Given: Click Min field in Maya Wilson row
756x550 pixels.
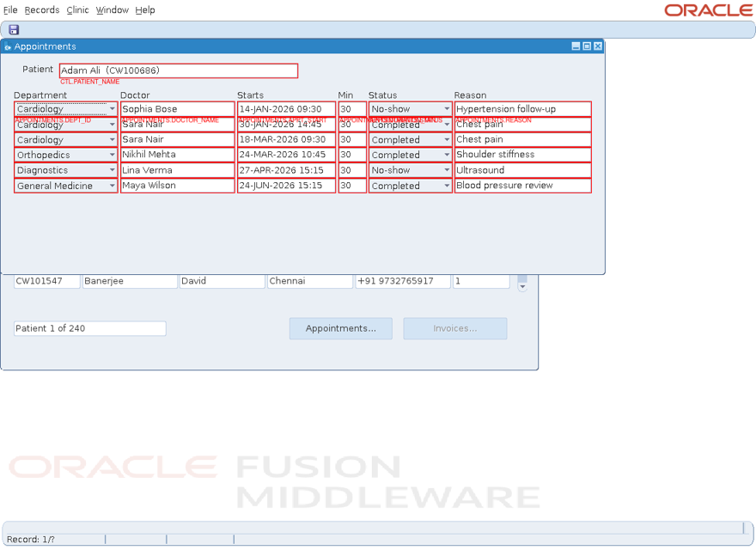Looking at the screenshot, I should [x=352, y=186].
